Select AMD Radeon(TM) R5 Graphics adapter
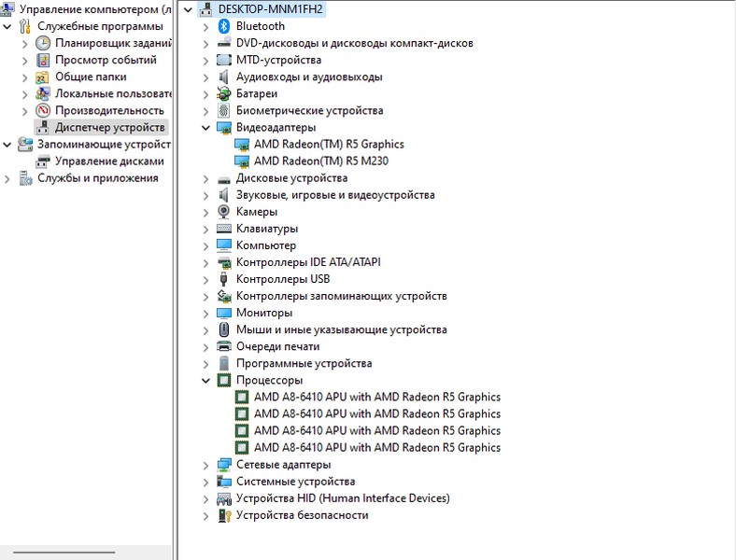This screenshot has width=736, height=560. (329, 144)
